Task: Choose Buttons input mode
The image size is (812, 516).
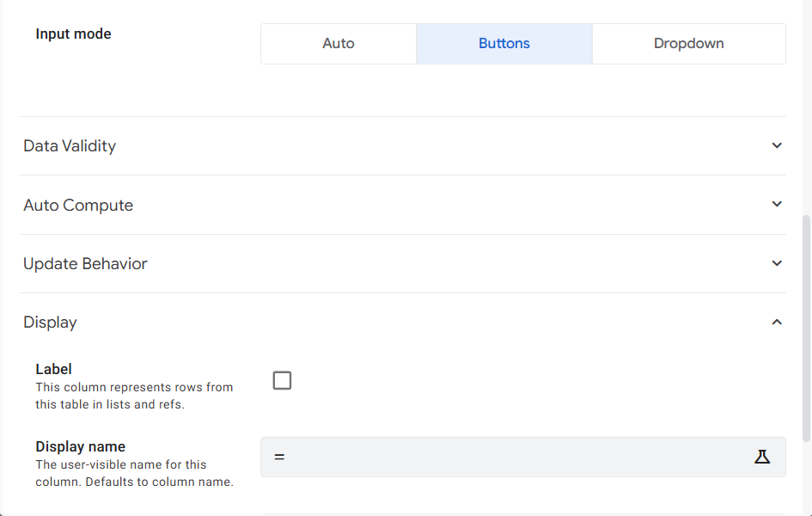Action: [504, 44]
